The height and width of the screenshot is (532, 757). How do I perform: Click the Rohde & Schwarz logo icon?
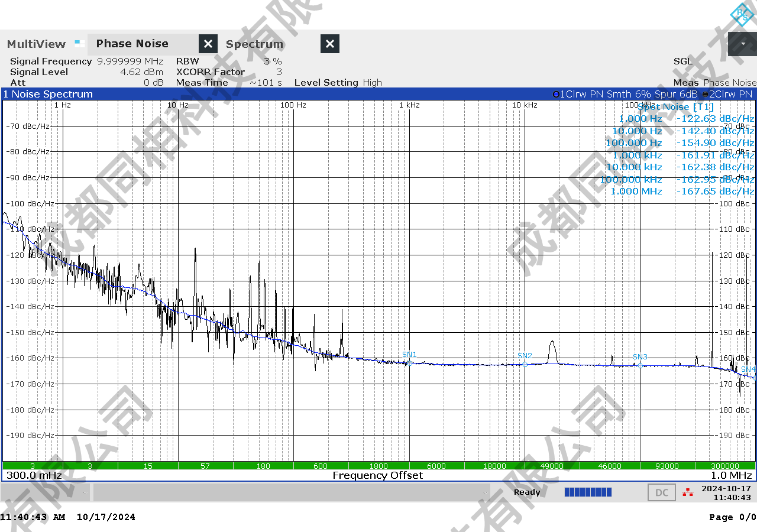click(x=741, y=15)
